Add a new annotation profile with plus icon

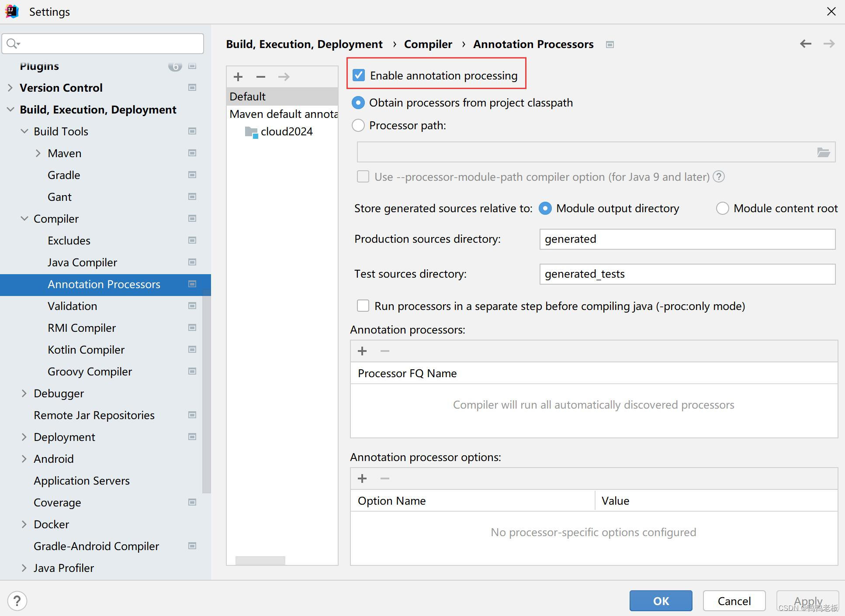pyautogui.click(x=238, y=77)
